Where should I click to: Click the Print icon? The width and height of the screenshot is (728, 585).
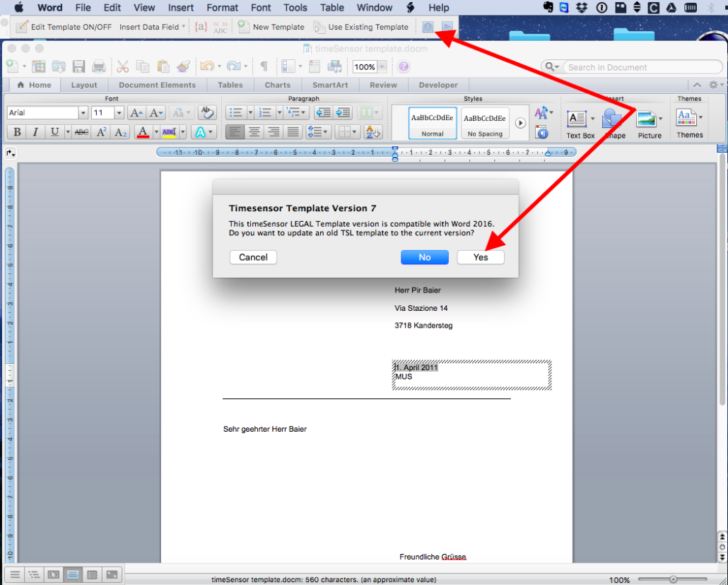tap(98, 67)
